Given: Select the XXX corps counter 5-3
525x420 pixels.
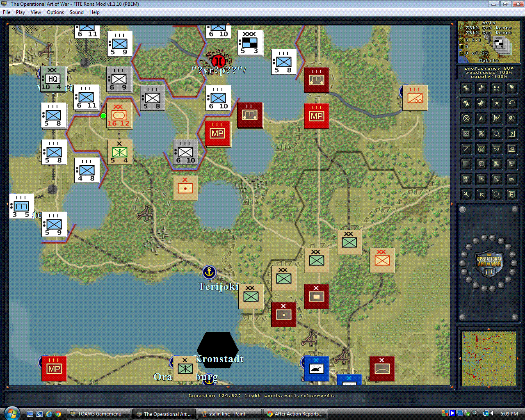Looking at the screenshot, I should point(250,43).
